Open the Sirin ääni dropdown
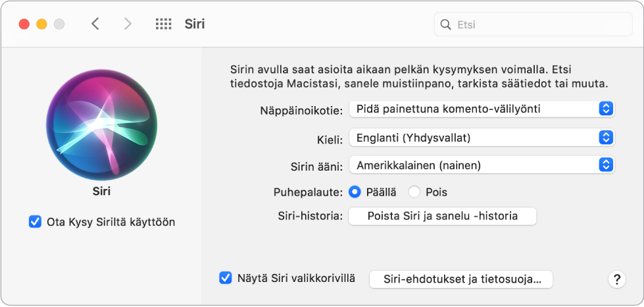Image resolution: width=644 pixels, height=307 pixels. [x=482, y=165]
